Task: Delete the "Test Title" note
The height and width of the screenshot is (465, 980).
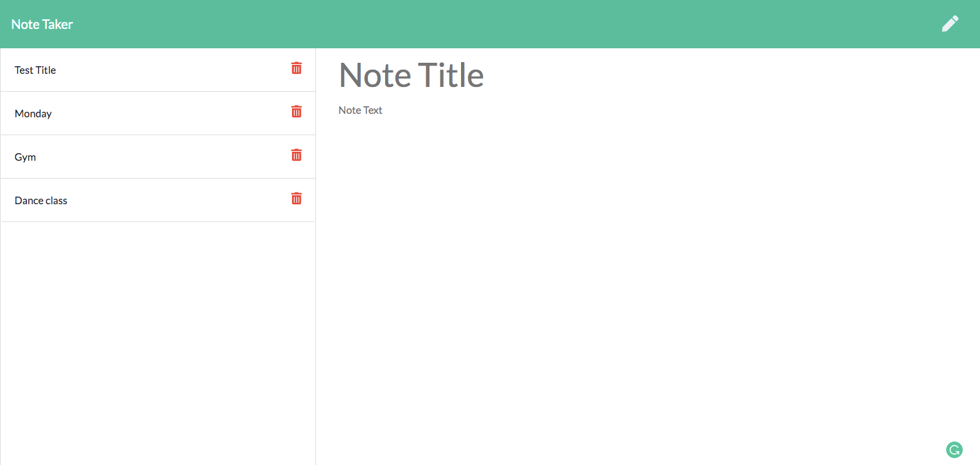Action: click(x=296, y=68)
